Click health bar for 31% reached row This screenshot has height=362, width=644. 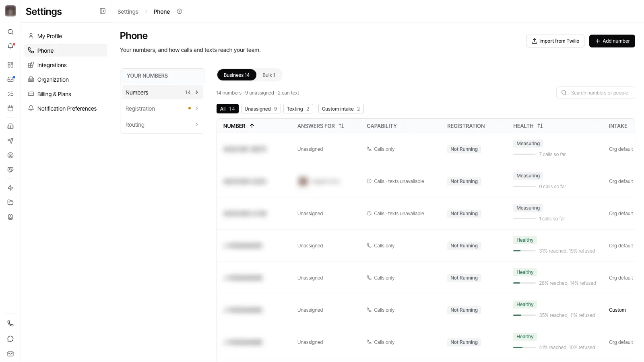pyautogui.click(x=524, y=251)
